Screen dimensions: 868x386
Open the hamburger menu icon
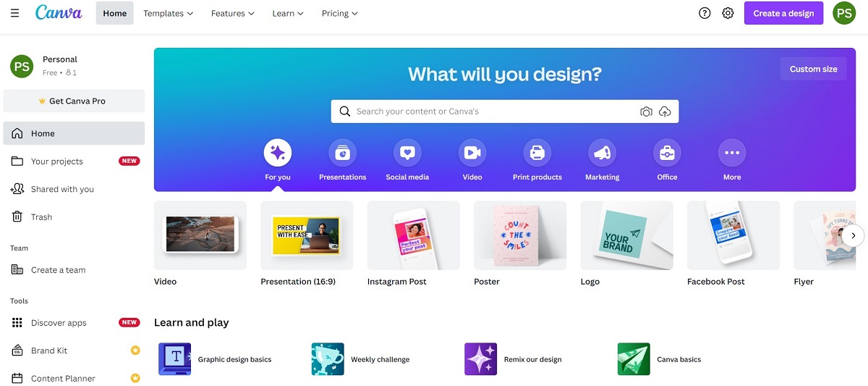point(15,13)
